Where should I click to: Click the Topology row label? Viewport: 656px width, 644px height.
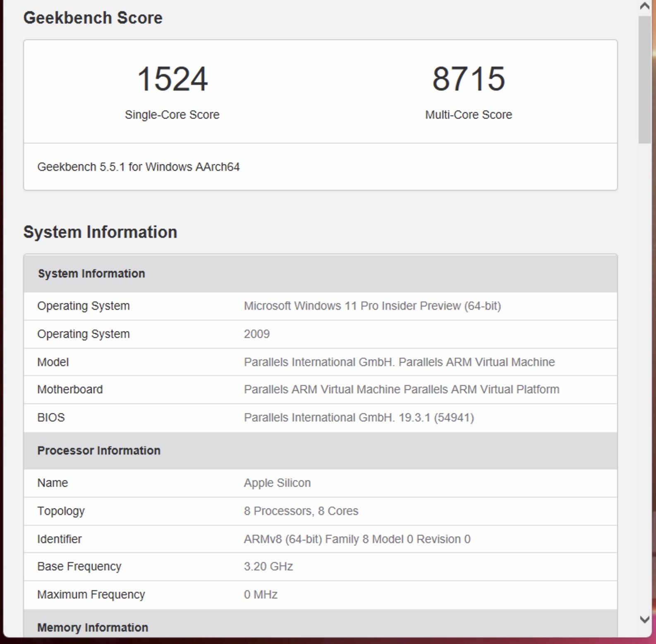pos(61,511)
